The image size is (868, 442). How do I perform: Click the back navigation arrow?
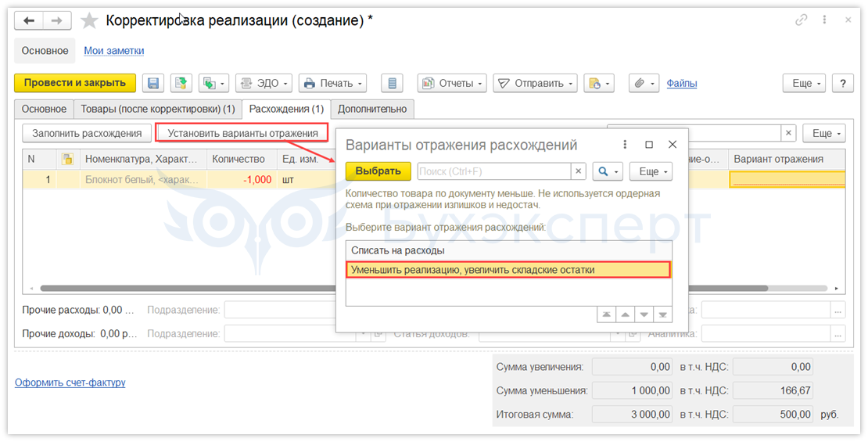tap(29, 21)
